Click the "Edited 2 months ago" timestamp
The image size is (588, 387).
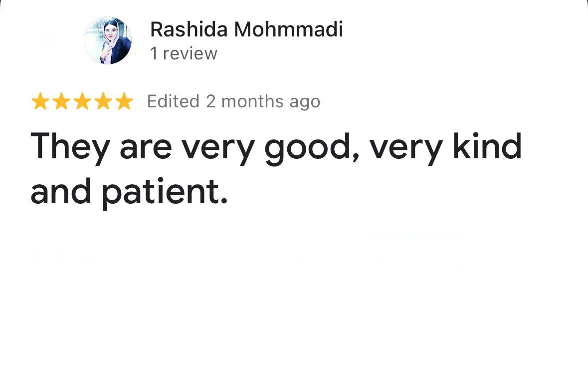pyautogui.click(x=233, y=101)
